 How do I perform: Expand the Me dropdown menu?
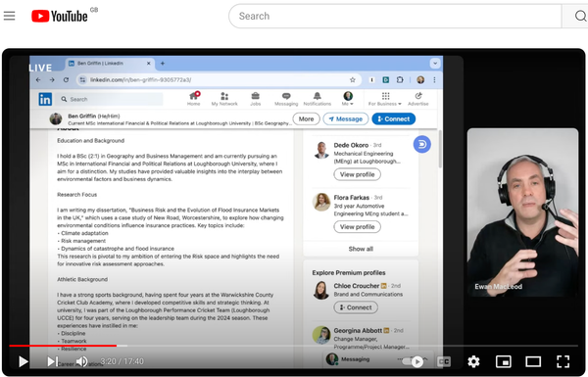(x=348, y=99)
